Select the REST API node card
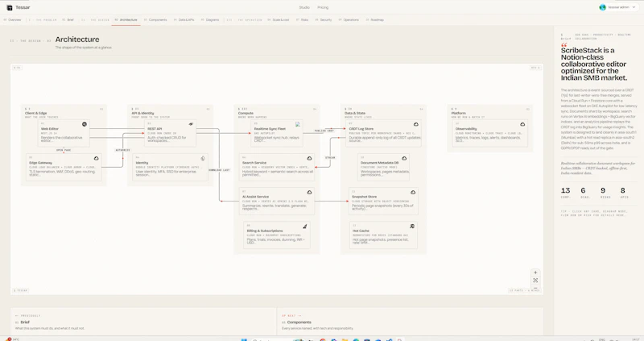This screenshot has height=341, width=644. pos(171,133)
